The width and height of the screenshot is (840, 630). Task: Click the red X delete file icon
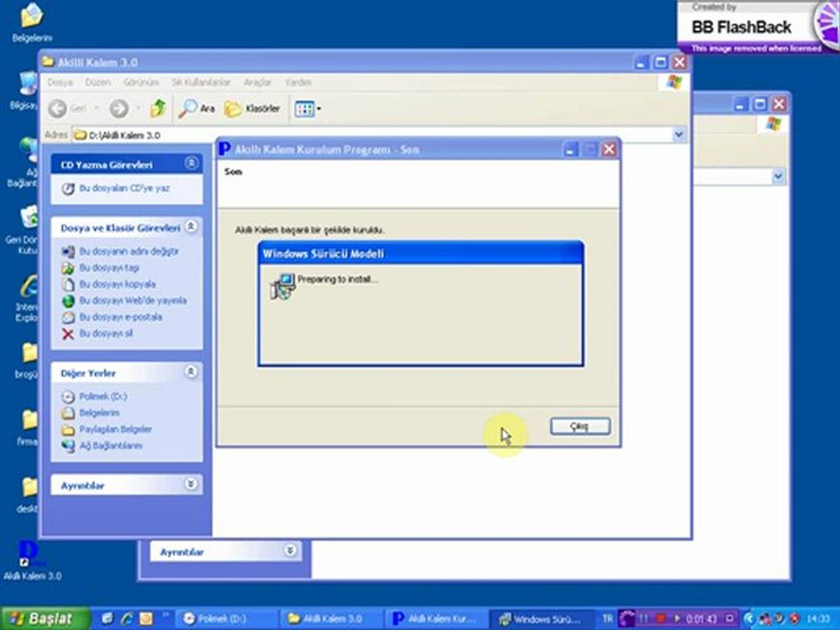(68, 334)
